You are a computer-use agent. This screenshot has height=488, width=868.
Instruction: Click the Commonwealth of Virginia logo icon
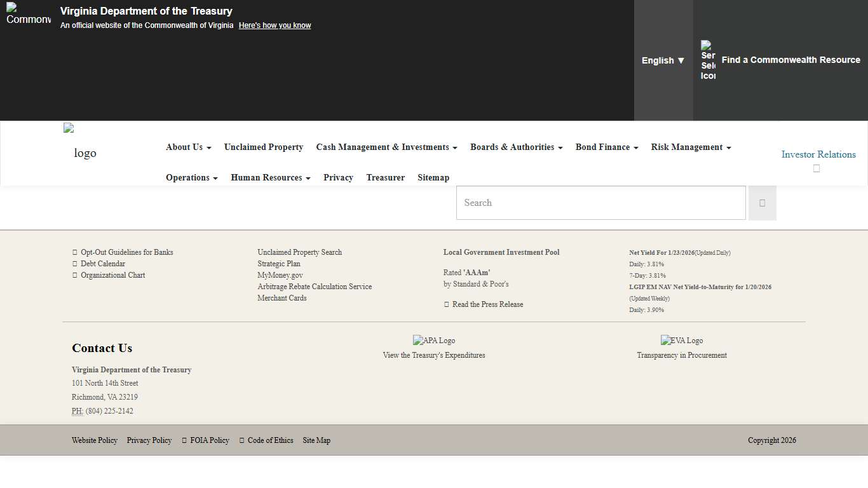pyautogui.click(x=29, y=13)
